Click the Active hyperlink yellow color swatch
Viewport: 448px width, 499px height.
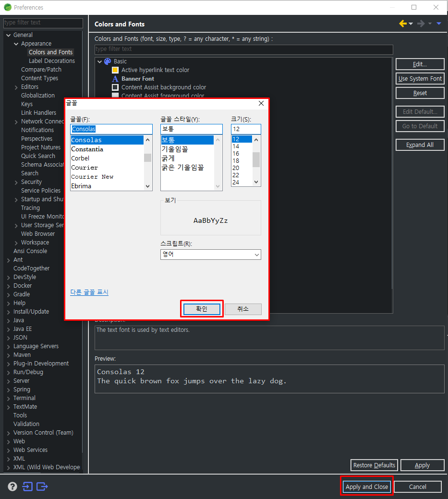point(115,70)
